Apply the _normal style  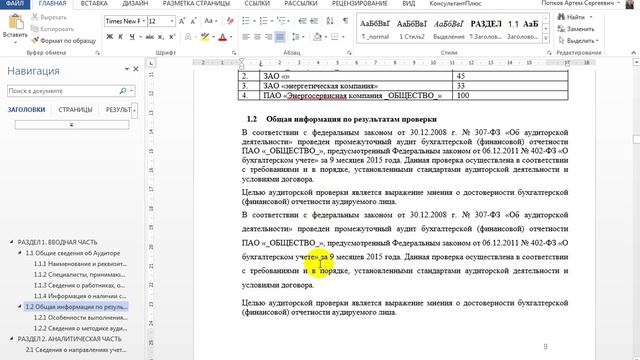coord(375,29)
